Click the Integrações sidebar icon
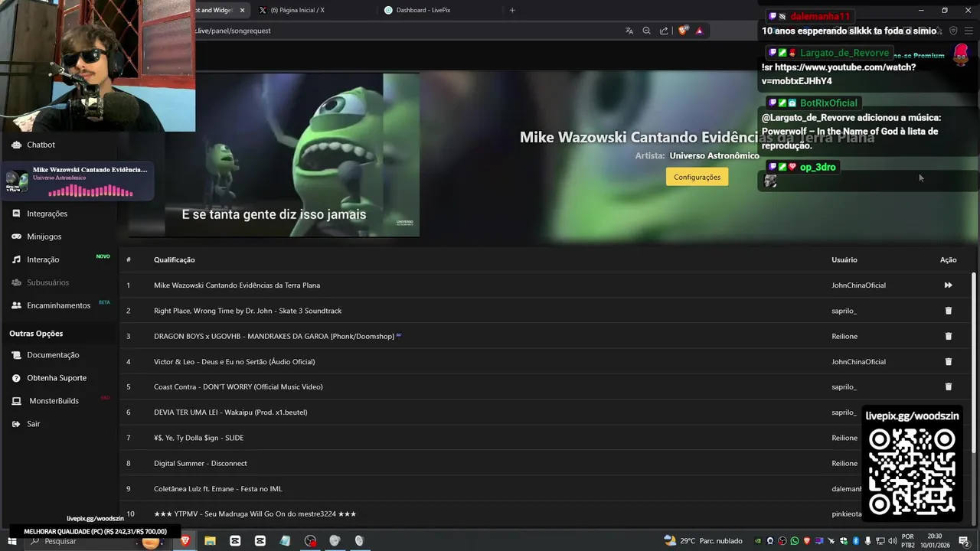 [16, 214]
